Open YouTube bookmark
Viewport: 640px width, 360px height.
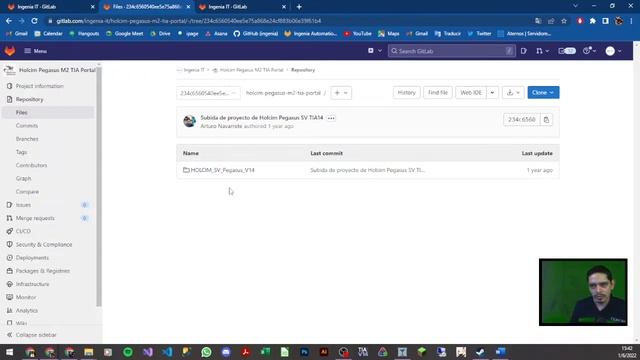coord(358,34)
